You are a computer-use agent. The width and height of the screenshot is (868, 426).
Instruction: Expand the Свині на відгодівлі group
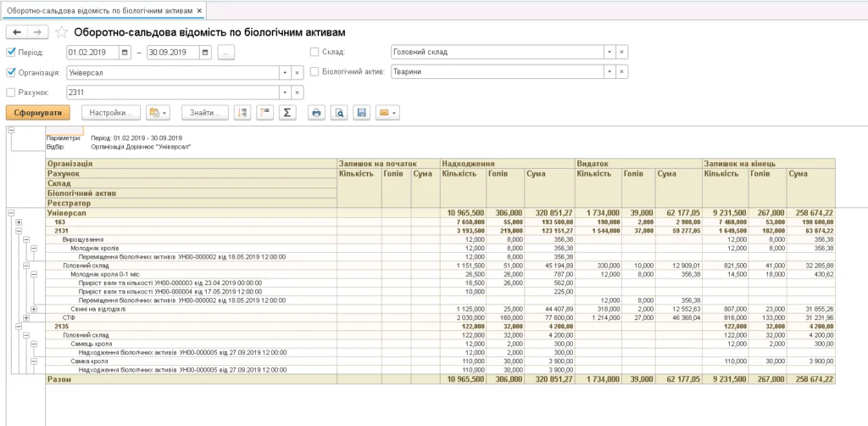click(x=34, y=309)
